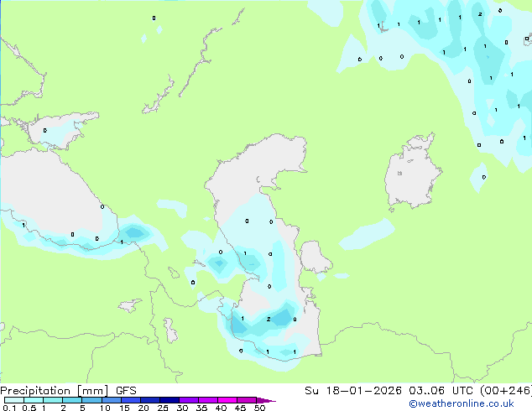The height and width of the screenshot is (411, 532).
Task: Click the legend swatch between 0.1 and 0.5
Action: (x=14, y=400)
